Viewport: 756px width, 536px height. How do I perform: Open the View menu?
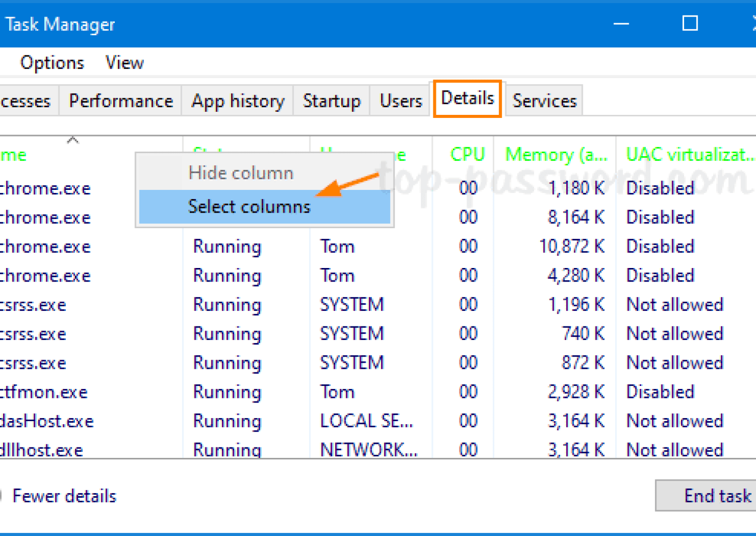pyautogui.click(x=124, y=62)
